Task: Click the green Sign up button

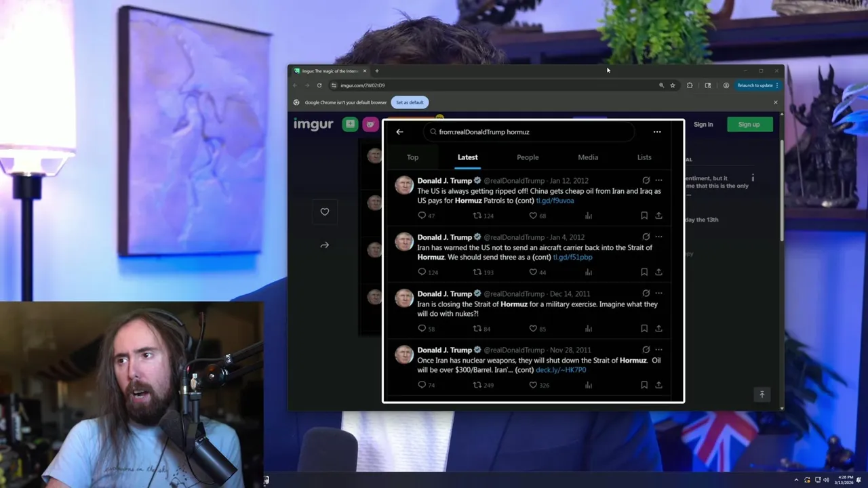Action: coord(749,125)
